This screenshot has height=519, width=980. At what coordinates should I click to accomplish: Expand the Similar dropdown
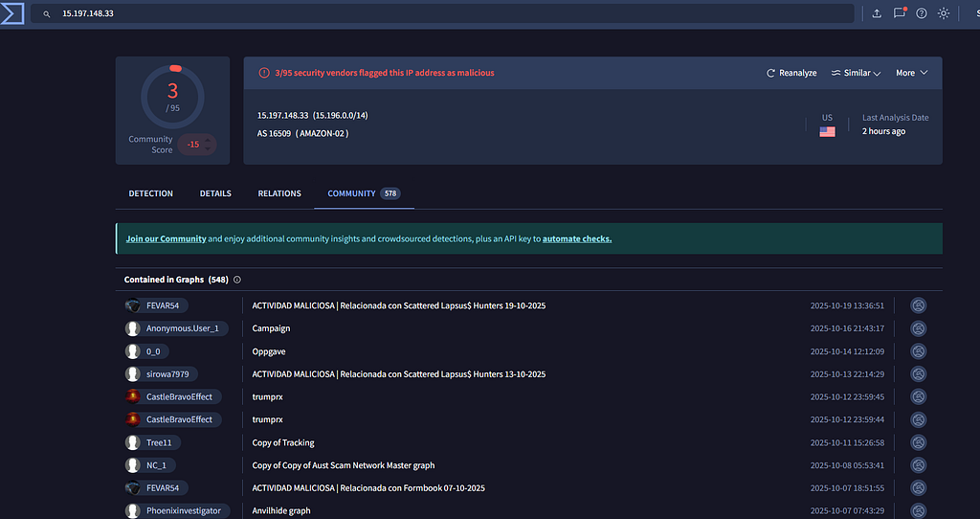coord(856,73)
